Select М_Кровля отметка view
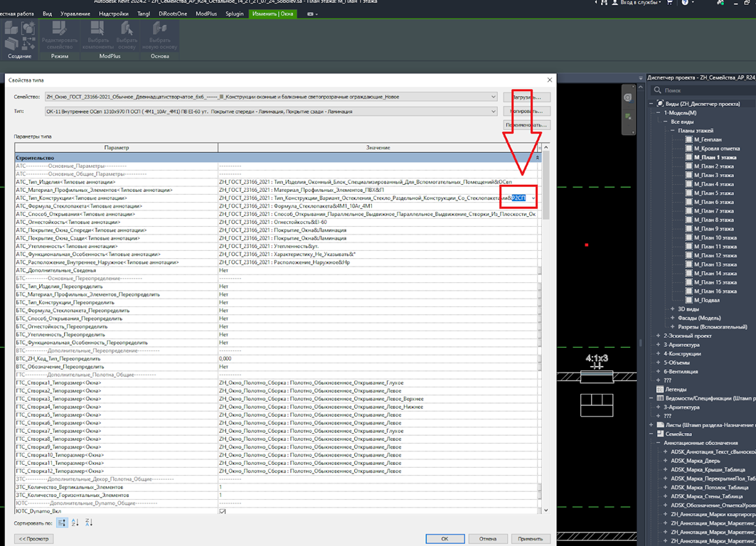This screenshot has height=546, width=756. pos(717,149)
